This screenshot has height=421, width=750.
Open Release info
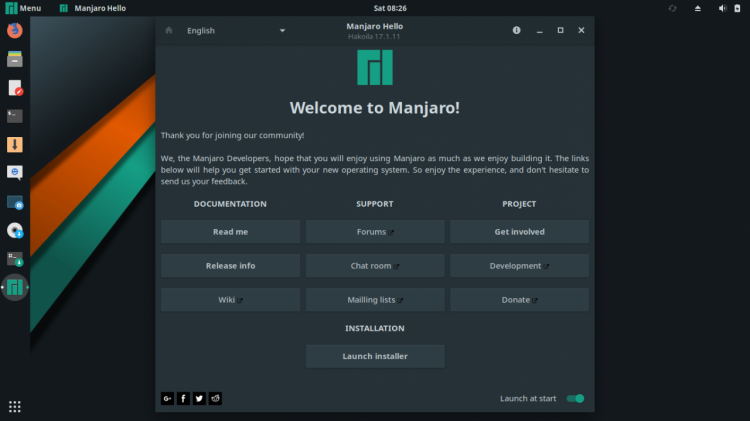(231, 266)
